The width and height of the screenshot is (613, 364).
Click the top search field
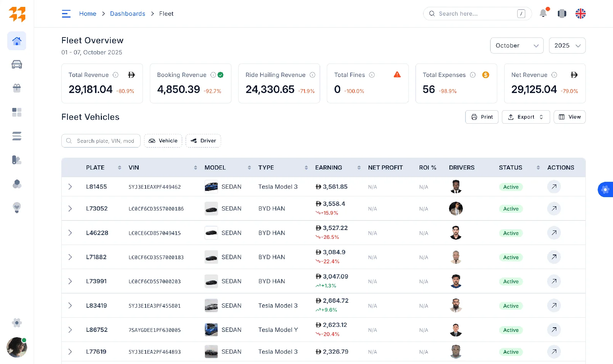477,14
